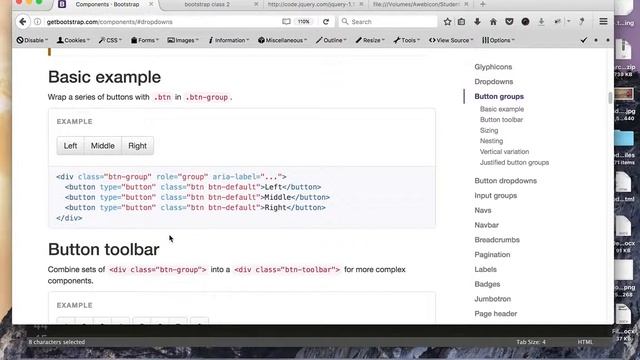Click the round black extension icon
Viewport: 640px width, 360px height.
click(x=525, y=22)
